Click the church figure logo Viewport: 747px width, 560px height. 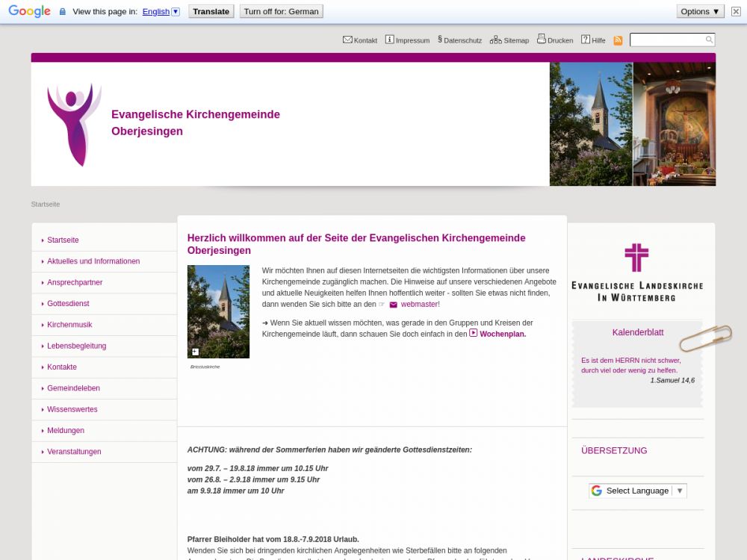pyautogui.click(x=73, y=124)
